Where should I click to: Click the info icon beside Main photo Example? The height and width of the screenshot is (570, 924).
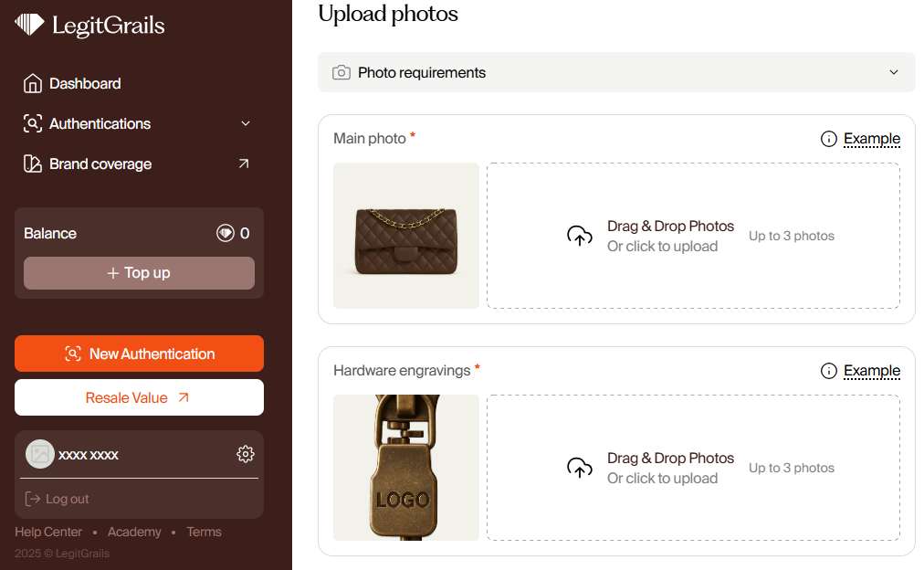pos(828,139)
